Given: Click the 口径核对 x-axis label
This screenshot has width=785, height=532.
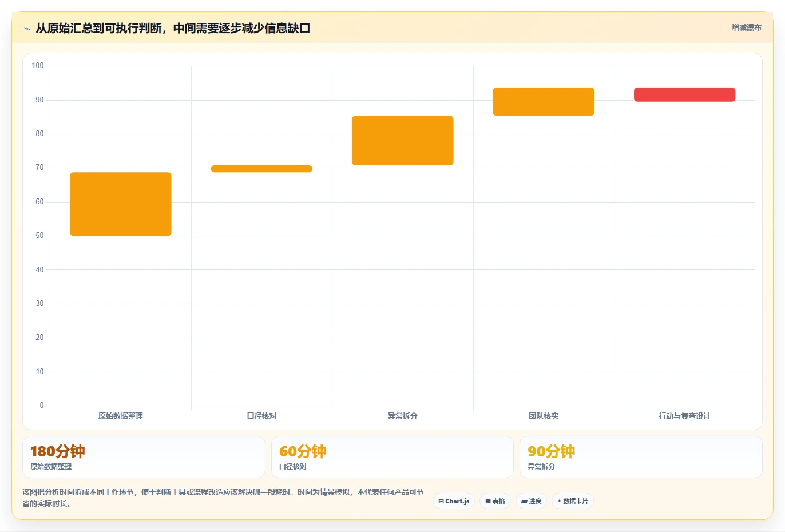Looking at the screenshot, I should click(x=261, y=416).
